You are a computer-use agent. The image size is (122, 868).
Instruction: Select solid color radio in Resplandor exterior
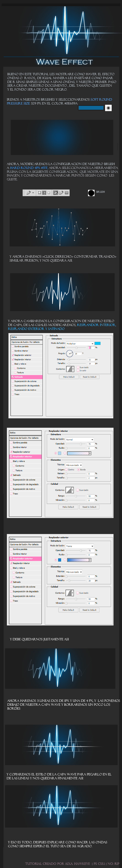[56, 560]
